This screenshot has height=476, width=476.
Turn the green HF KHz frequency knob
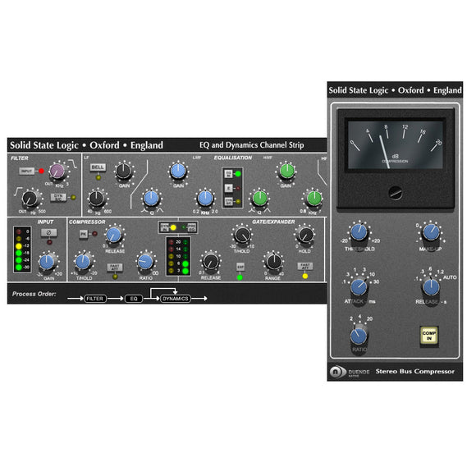pos(314,199)
